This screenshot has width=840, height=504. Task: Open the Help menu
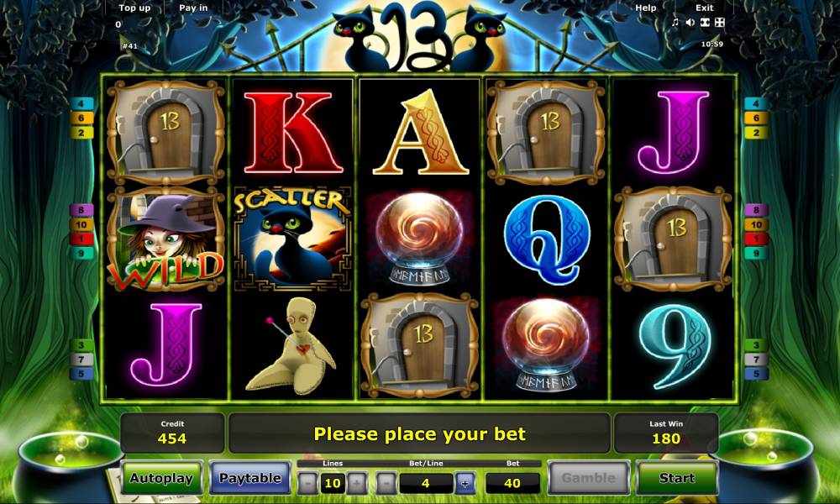(x=645, y=8)
